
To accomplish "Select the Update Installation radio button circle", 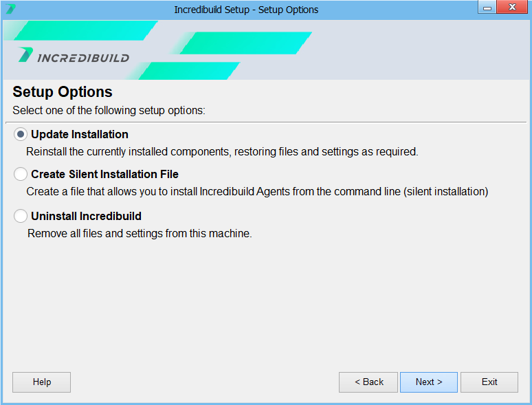I will [x=21, y=135].
